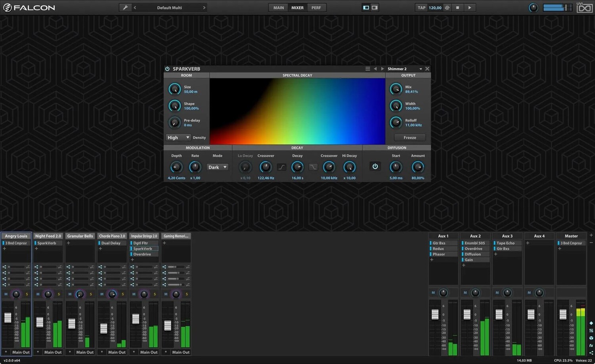595x364 pixels.
Task: Go to previous multi preset arrow
Action: click(x=135, y=8)
